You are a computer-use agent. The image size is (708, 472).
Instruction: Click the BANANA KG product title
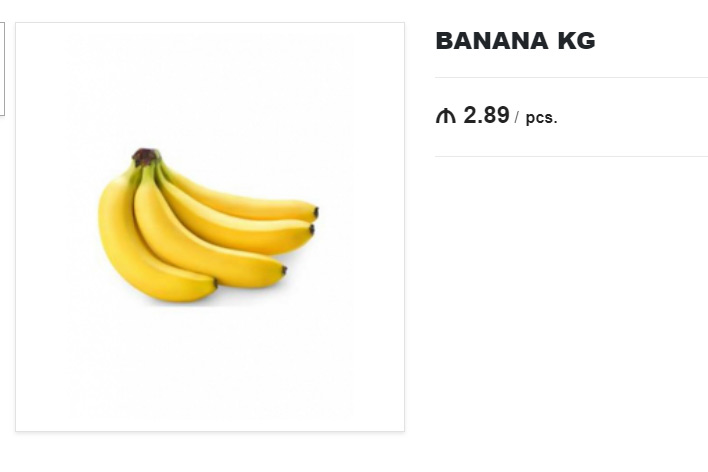[515, 41]
